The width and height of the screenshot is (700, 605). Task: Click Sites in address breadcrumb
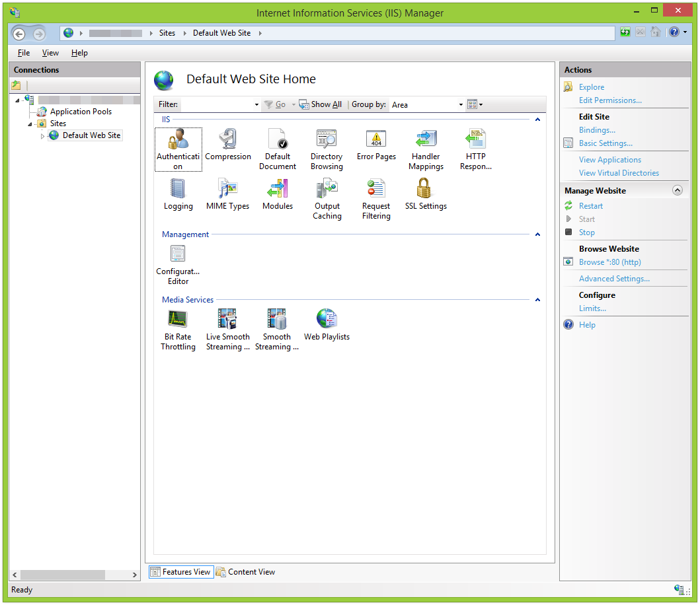pyautogui.click(x=167, y=33)
